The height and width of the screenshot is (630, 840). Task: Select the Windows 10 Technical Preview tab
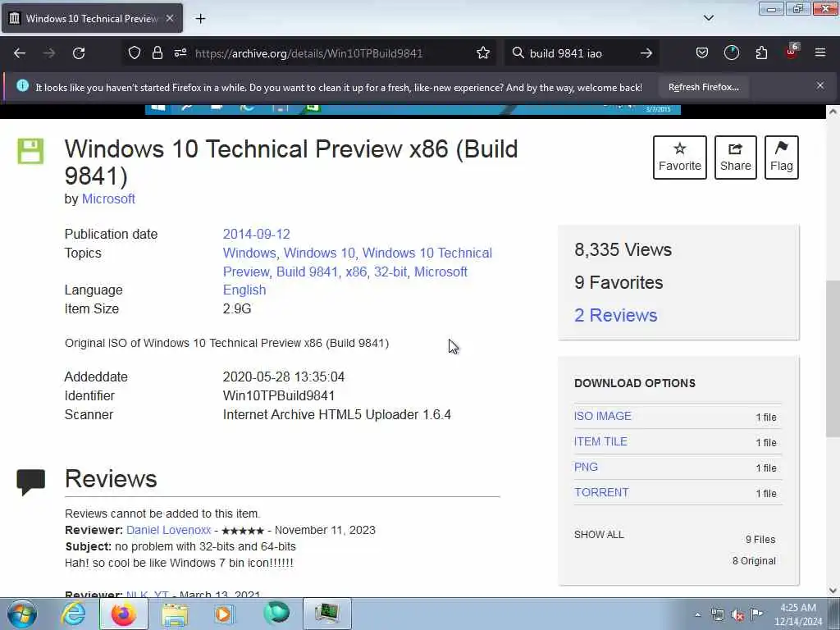point(92,18)
